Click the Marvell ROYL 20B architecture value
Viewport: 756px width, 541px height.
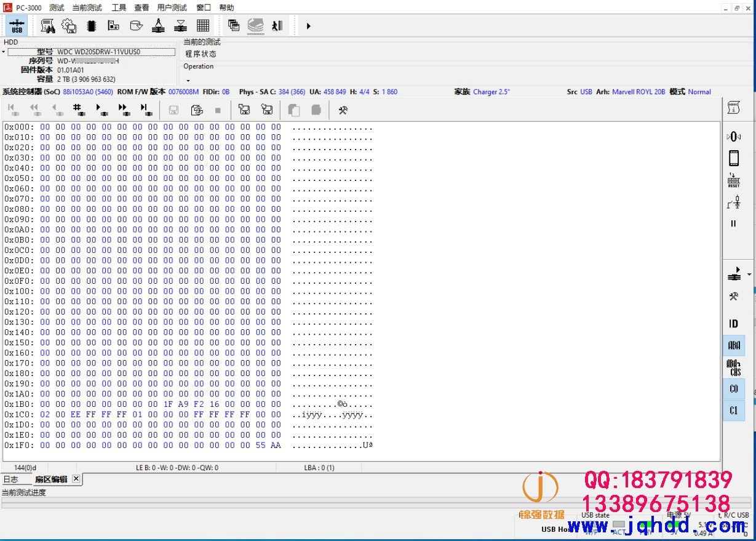click(639, 92)
